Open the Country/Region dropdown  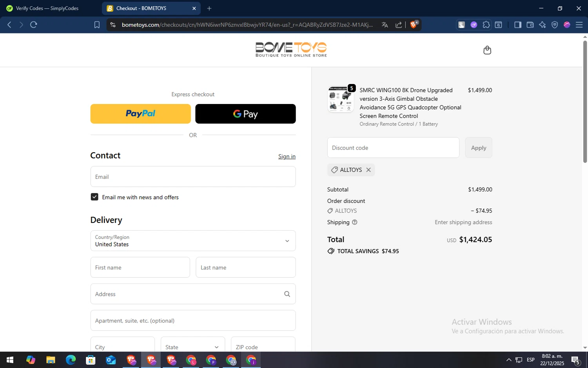tap(193, 240)
